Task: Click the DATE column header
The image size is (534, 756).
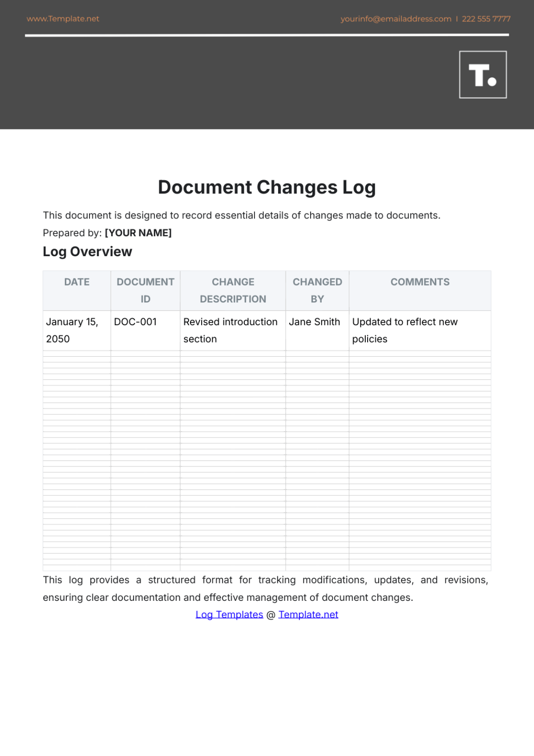Action: 77,291
